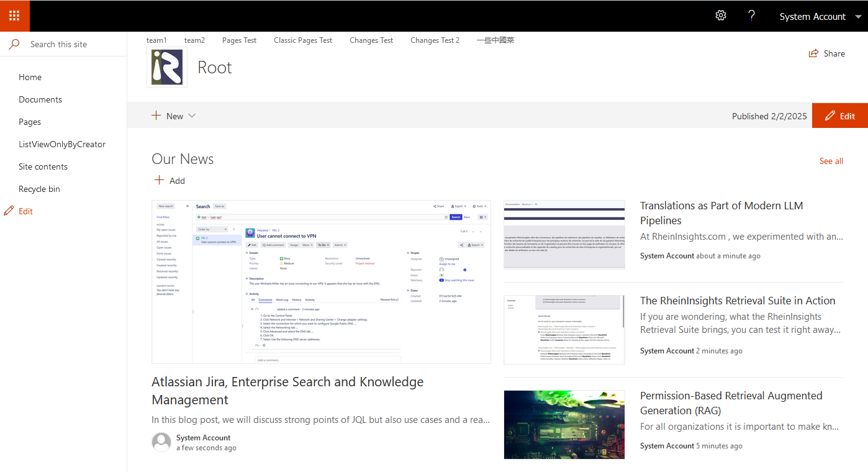This screenshot has height=472, width=868.
Task: Click the plus icon next to Add
Action: pyautogui.click(x=159, y=180)
